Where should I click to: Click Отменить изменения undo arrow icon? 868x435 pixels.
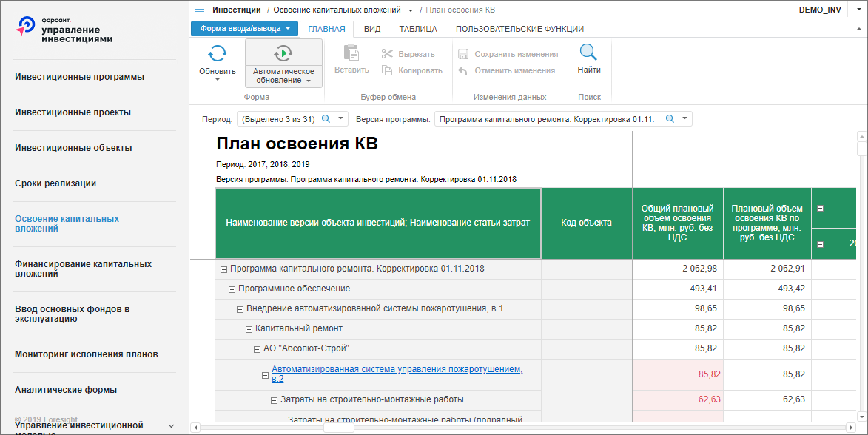[x=463, y=70]
